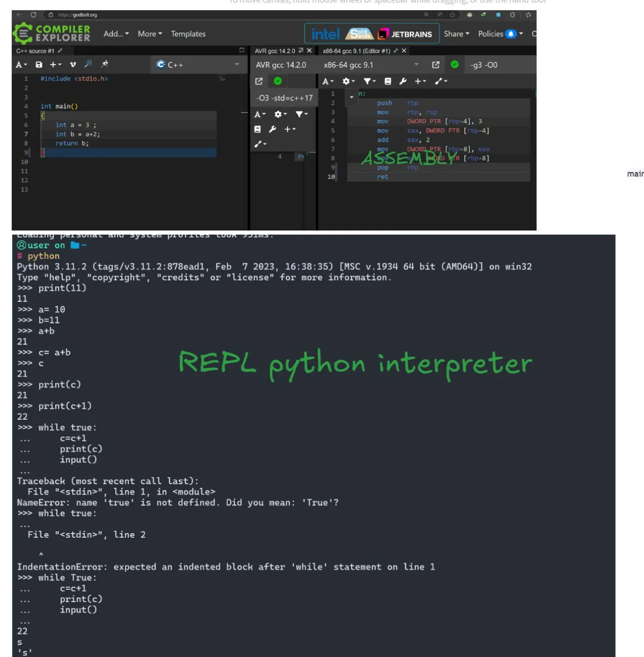Open the Share menu button
The width and height of the screenshot is (644, 657).
[x=457, y=34]
